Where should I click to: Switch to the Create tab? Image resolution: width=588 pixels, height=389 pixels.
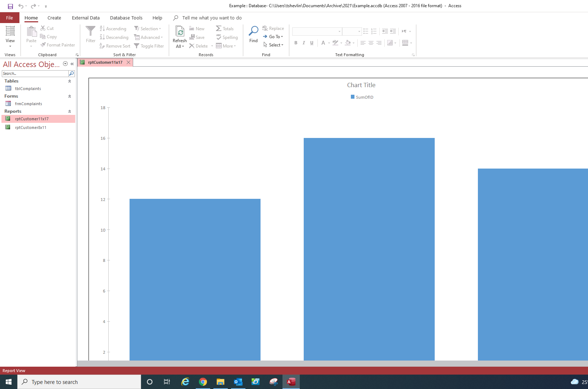[54, 18]
